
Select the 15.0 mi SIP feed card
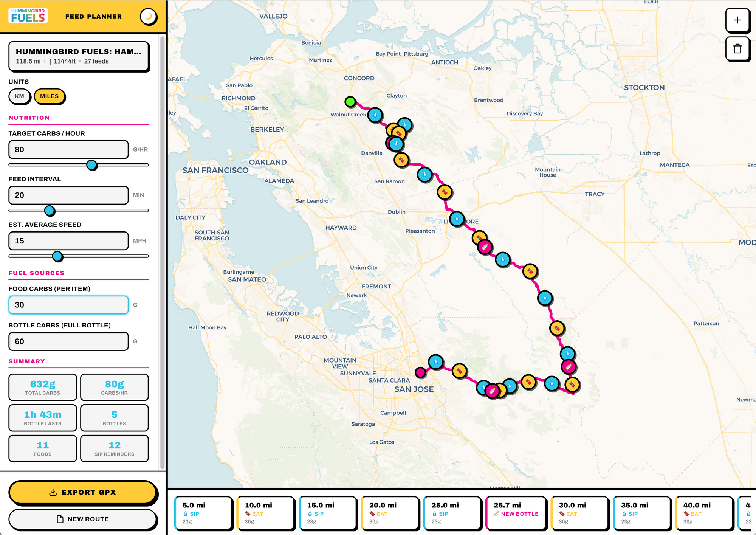click(x=328, y=513)
